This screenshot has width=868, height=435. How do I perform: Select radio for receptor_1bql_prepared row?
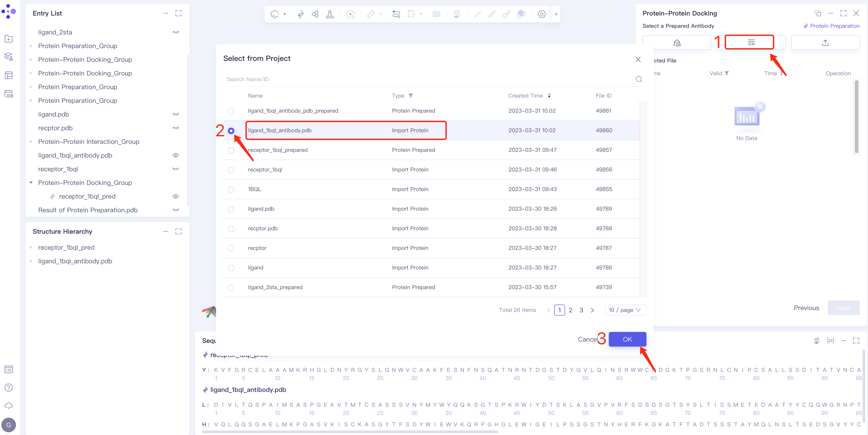click(x=231, y=150)
